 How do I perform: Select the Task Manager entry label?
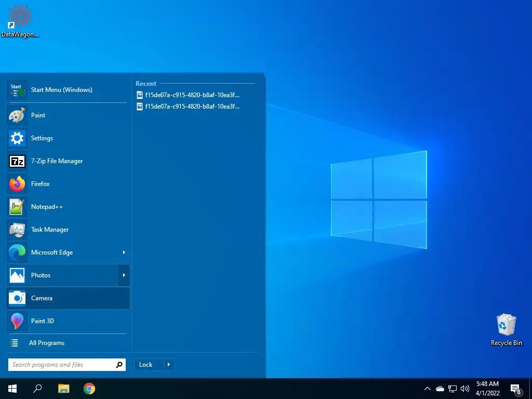50,230
